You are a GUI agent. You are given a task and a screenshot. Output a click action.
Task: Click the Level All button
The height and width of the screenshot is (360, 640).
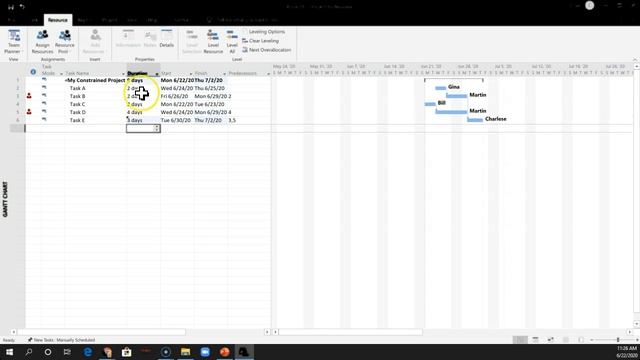point(232,42)
